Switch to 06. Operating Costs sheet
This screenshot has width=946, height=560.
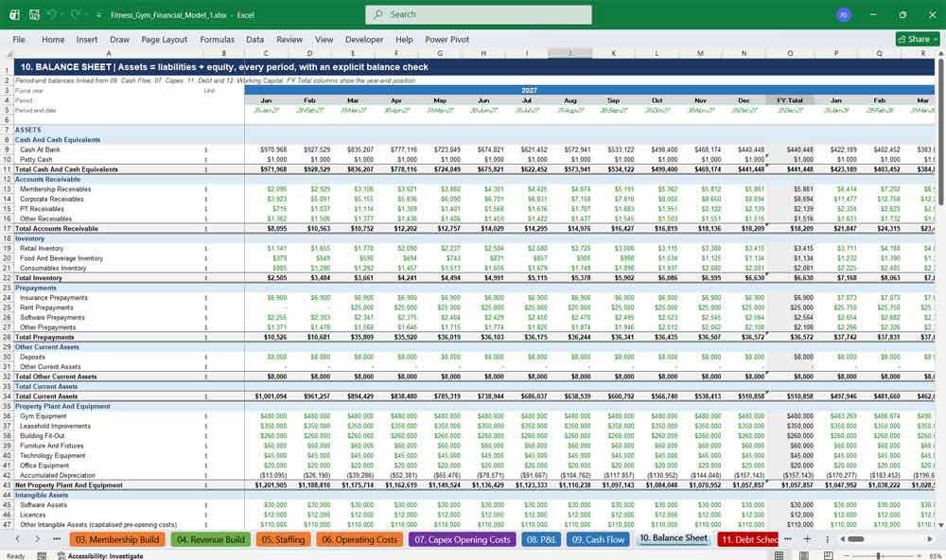[x=359, y=539]
